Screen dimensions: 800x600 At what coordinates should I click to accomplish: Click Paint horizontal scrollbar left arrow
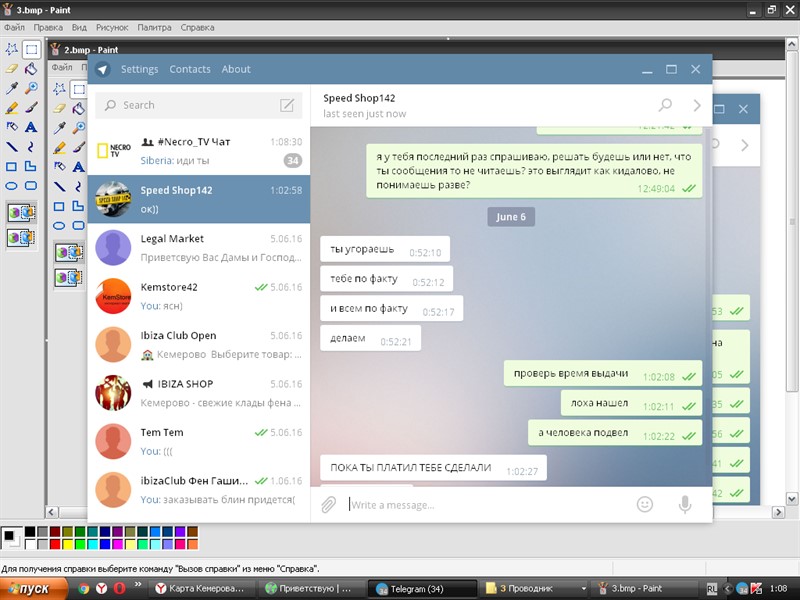pos(52,512)
